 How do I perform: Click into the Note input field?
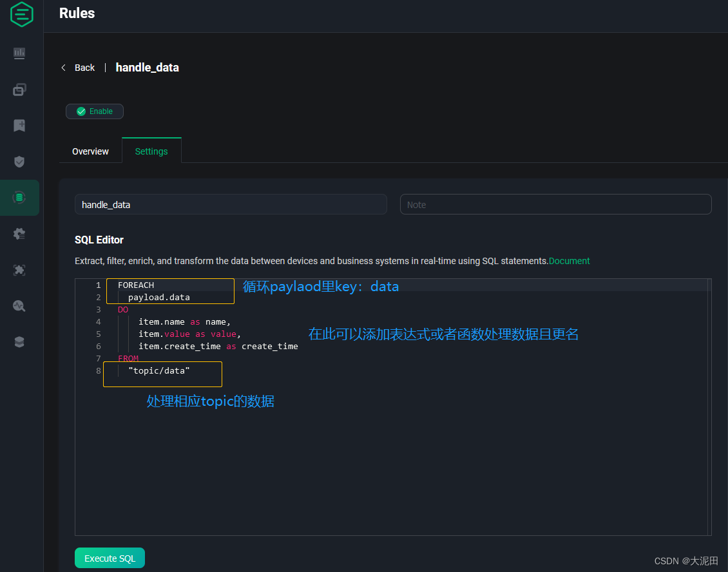tap(556, 205)
